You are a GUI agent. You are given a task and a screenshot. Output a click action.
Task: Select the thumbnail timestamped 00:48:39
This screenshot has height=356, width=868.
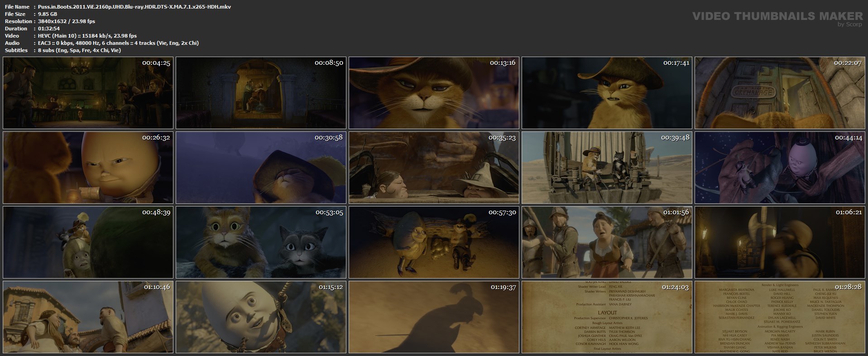(88, 242)
